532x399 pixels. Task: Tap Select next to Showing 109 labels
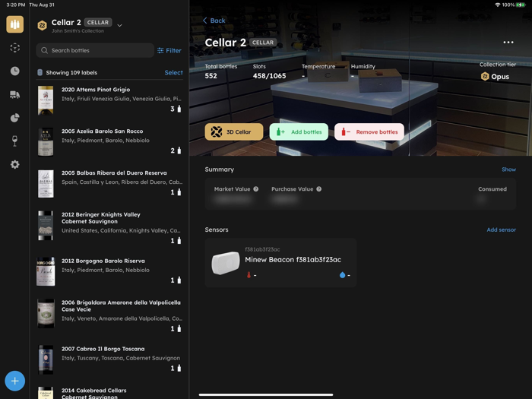[173, 73]
